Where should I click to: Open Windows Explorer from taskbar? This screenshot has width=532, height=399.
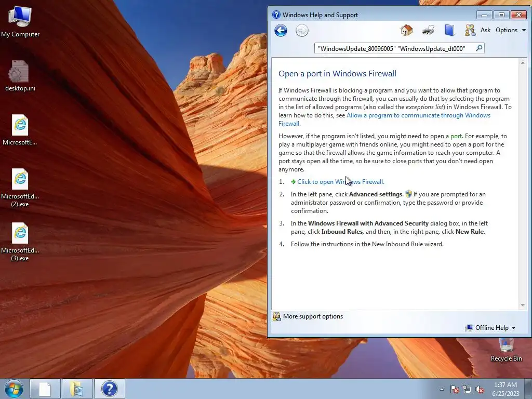pyautogui.click(x=77, y=389)
